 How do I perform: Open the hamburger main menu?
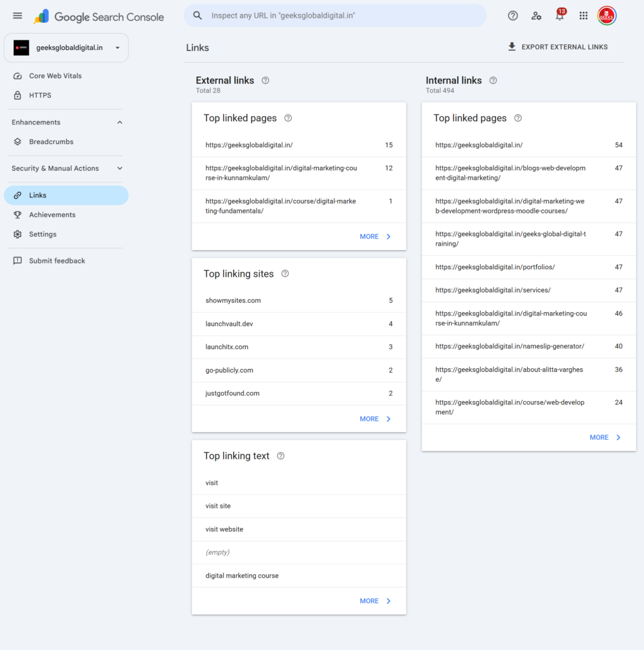[x=17, y=16]
